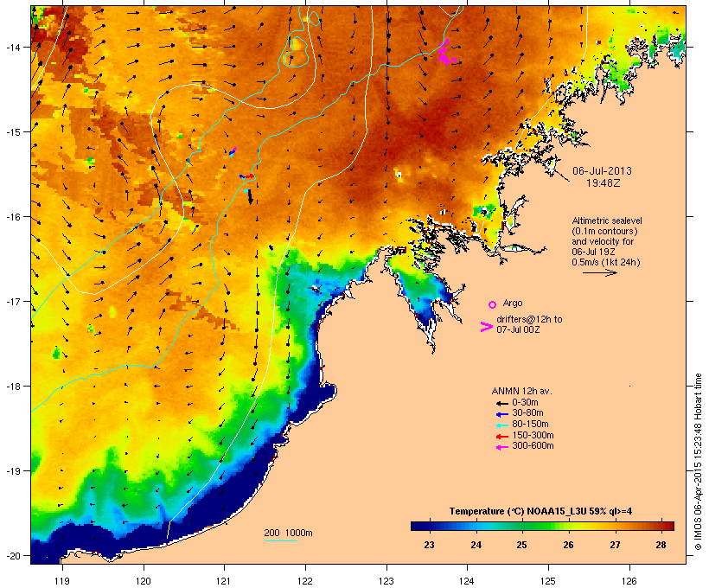Image resolution: width=709 pixels, height=588 pixels.
Task: Click the longitude axis label 119
Action: (62, 581)
